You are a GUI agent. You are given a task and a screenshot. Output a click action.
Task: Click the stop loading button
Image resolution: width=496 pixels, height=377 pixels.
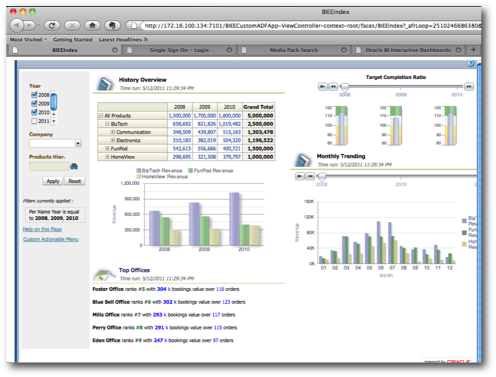click(72, 25)
